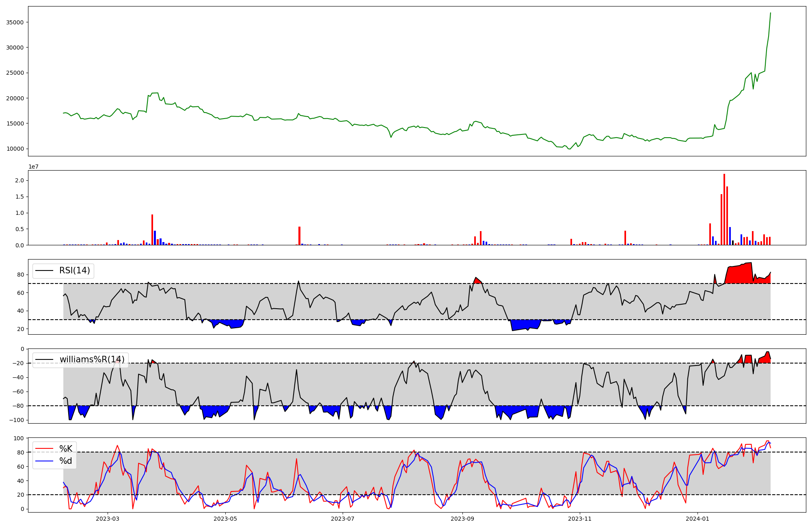Screen dimensions: 812x528
Task: Click the 1e7 volume scale label
Action: click(x=33, y=167)
